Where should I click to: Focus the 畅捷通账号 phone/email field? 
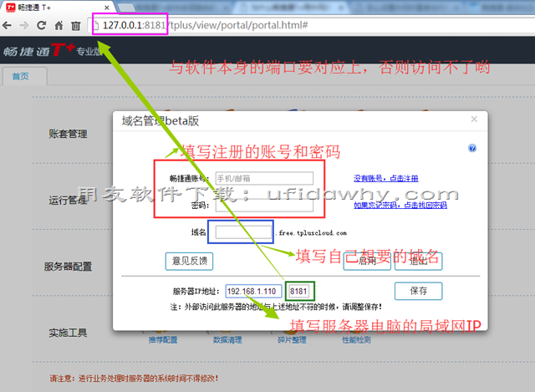coord(264,178)
